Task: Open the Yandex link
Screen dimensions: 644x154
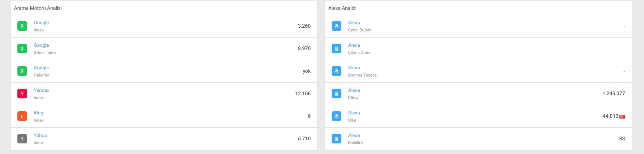Action: pos(42,90)
